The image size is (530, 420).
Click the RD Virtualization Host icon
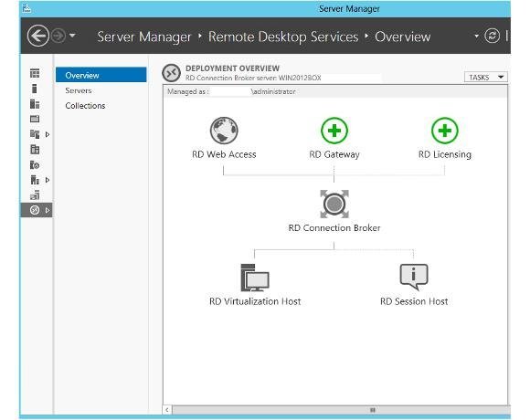[x=255, y=278]
